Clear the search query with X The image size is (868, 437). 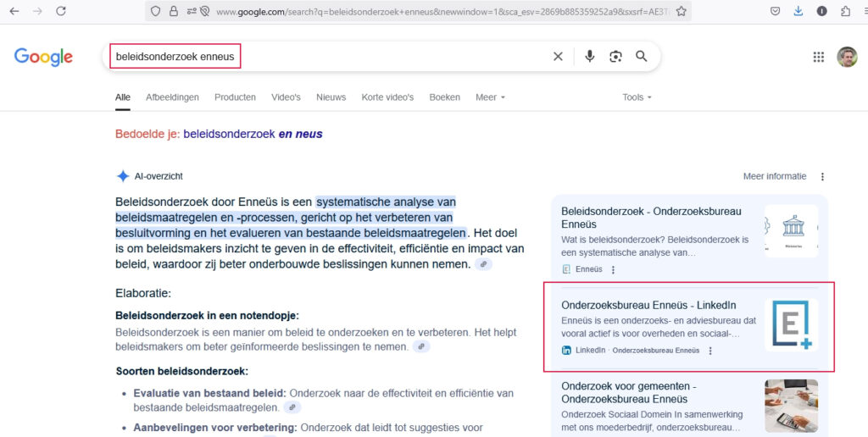coord(558,57)
